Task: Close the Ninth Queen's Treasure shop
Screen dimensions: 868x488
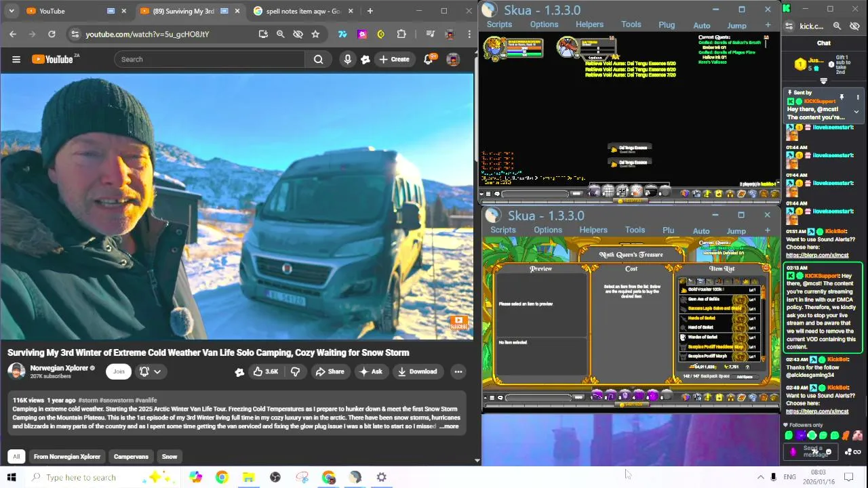Action: 766,268
